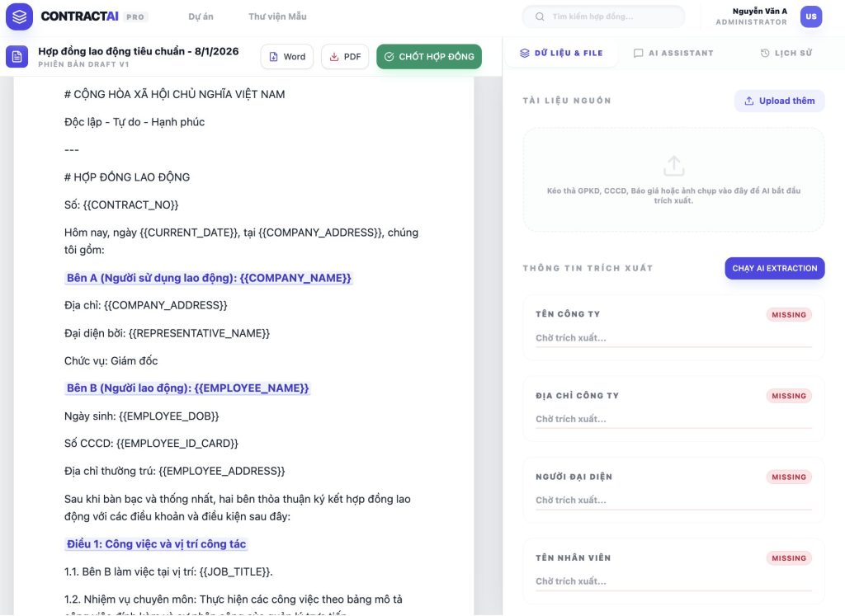This screenshot has height=616, width=845.
Task: Open Thư viện Mẫu menu item
Action: click(x=277, y=16)
